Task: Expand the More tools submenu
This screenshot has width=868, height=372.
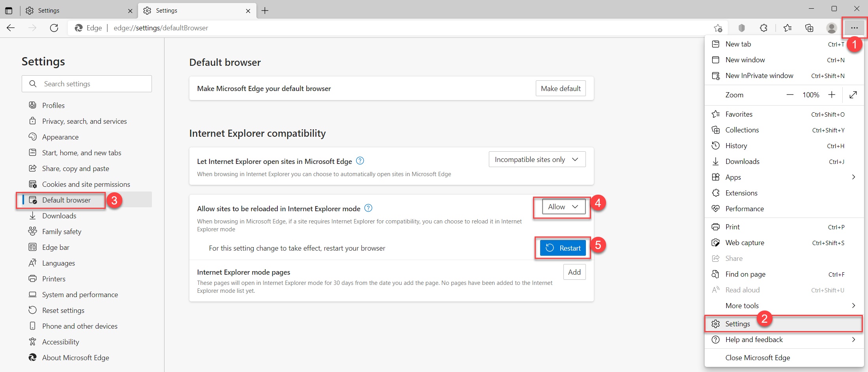Action: click(x=784, y=306)
